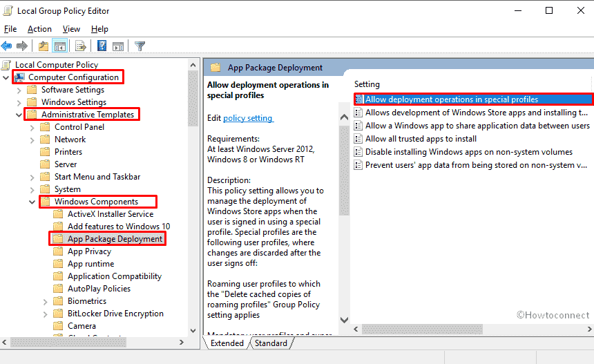Click the Camera folder icon

pyautogui.click(x=58, y=326)
